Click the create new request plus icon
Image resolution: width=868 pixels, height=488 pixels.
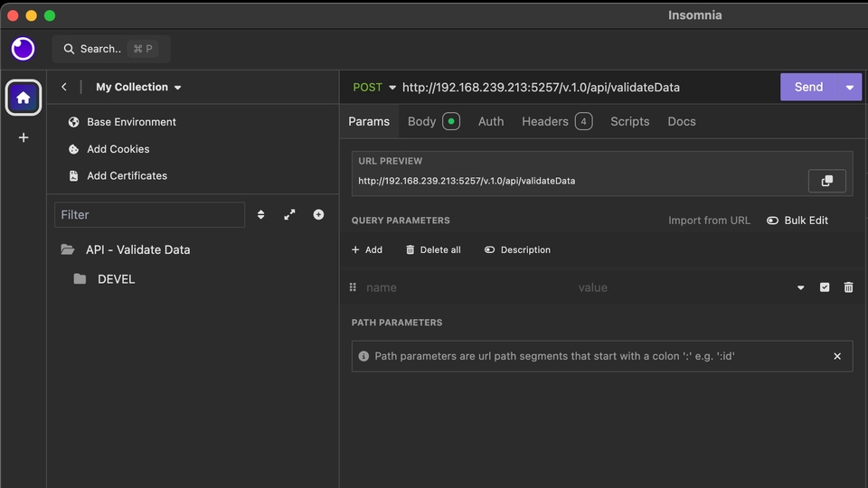318,214
